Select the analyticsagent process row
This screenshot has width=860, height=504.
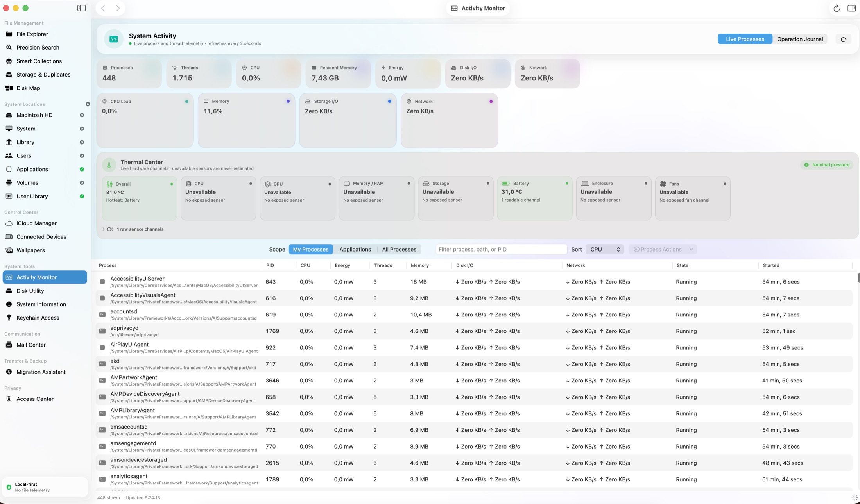pyautogui.click(x=474, y=479)
